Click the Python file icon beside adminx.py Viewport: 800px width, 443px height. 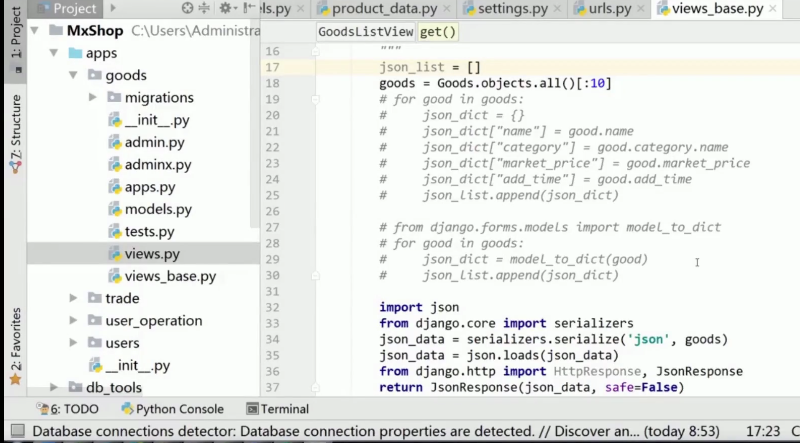click(x=115, y=165)
